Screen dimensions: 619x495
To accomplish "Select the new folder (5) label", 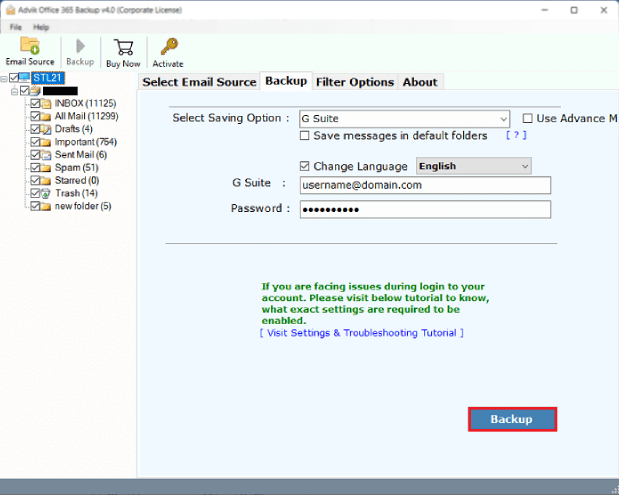I will [x=83, y=206].
